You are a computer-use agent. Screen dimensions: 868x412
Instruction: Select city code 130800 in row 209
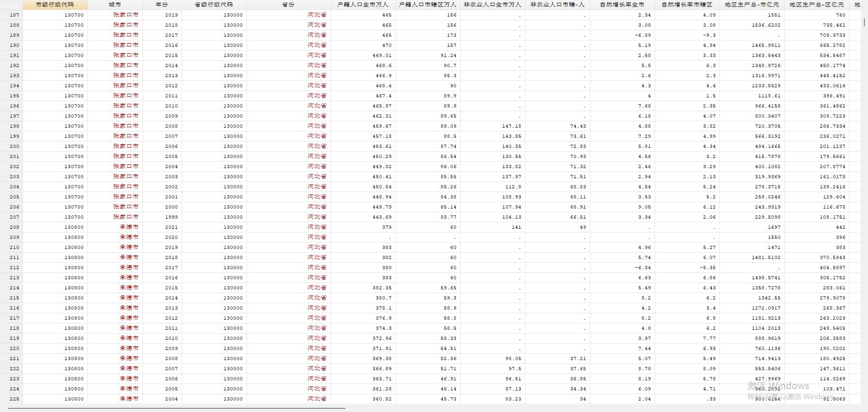click(x=55, y=237)
